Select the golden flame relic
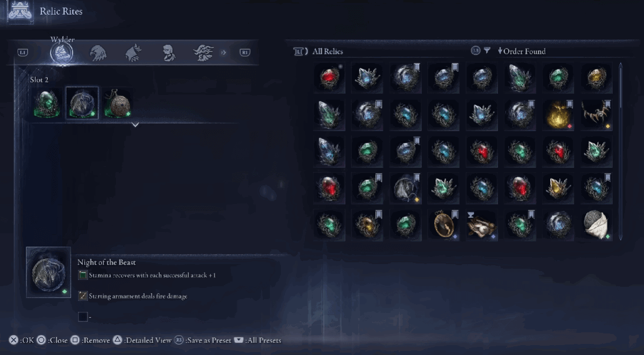 (x=558, y=115)
